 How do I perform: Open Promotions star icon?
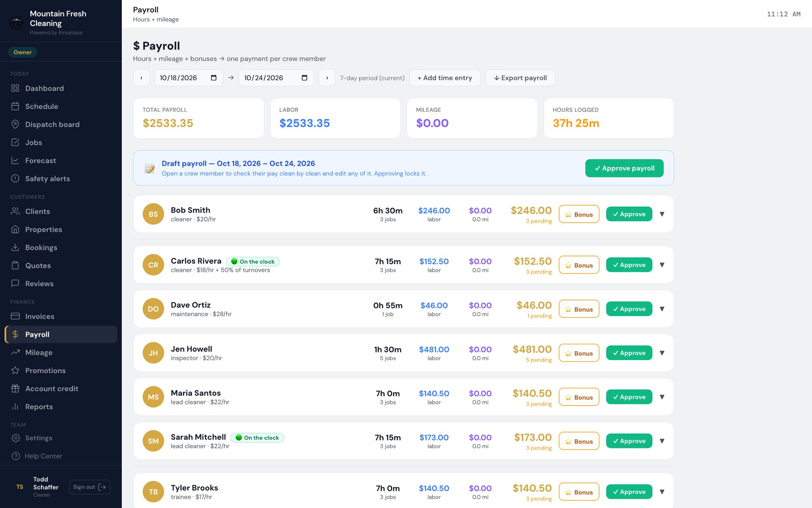coord(15,371)
